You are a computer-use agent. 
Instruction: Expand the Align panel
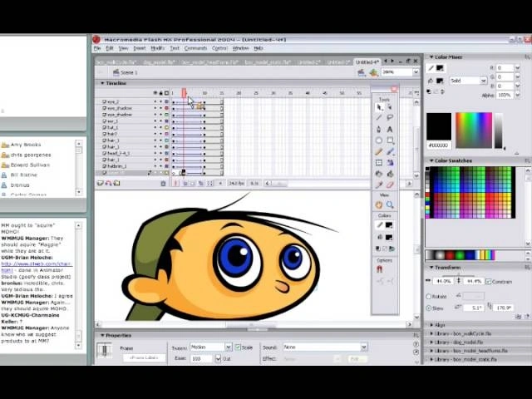pos(431,325)
